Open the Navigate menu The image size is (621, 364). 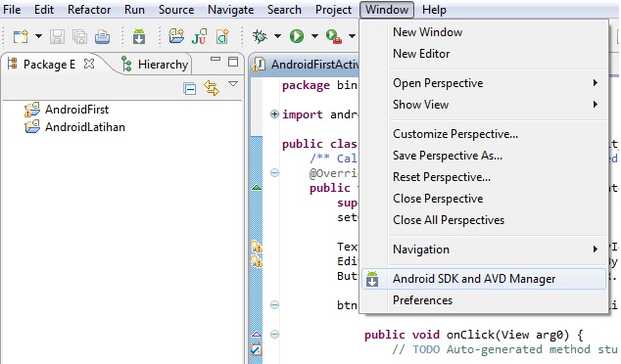coord(230,10)
